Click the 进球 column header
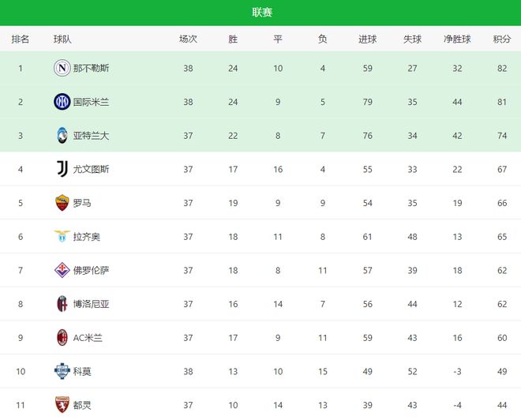521x420 pixels. [x=367, y=39]
